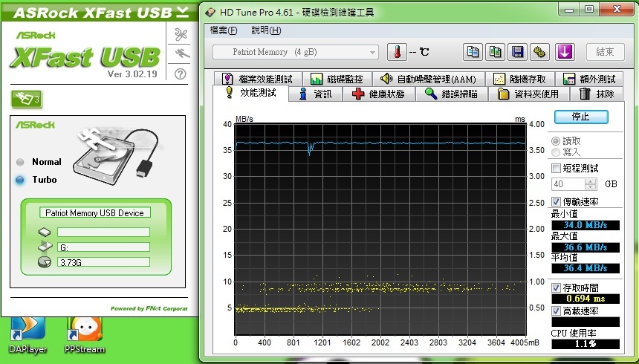Toggle the 存取時間 access time checkbox
The image size is (639, 364).
pyautogui.click(x=556, y=287)
